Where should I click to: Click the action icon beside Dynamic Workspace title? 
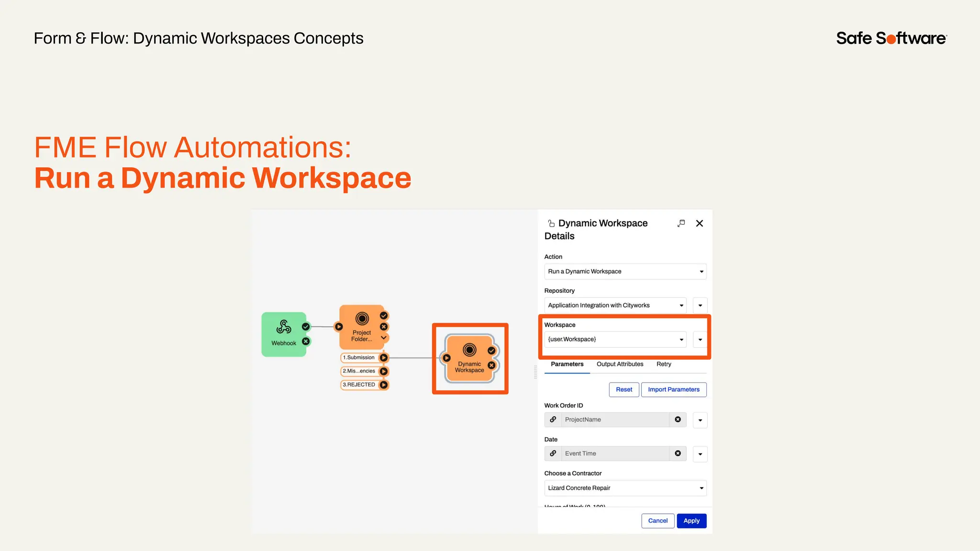pos(551,223)
